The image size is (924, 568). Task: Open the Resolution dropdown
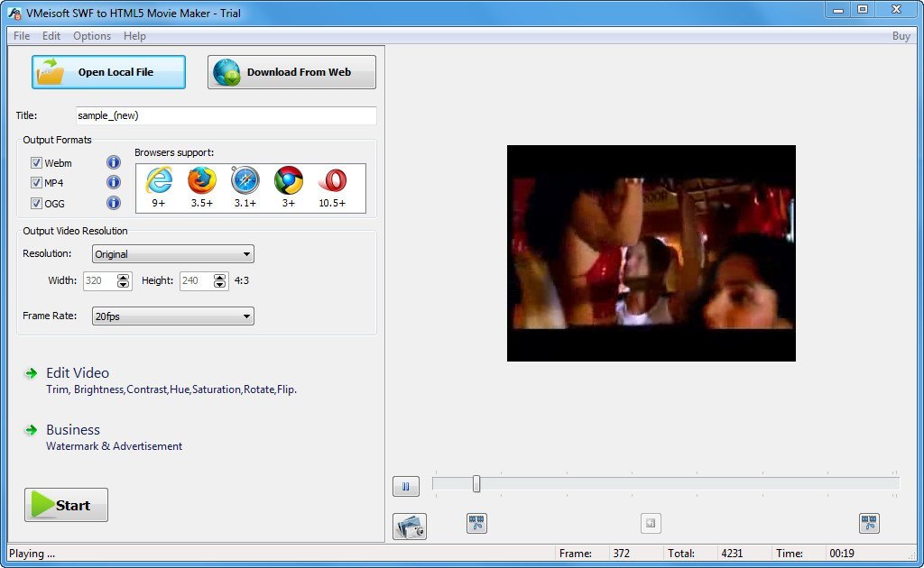245,254
